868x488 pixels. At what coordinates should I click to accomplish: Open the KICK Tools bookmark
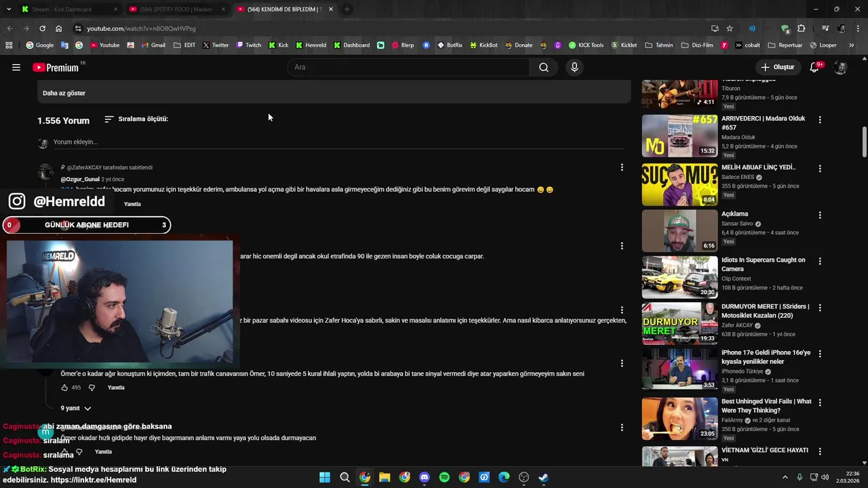[x=586, y=45]
